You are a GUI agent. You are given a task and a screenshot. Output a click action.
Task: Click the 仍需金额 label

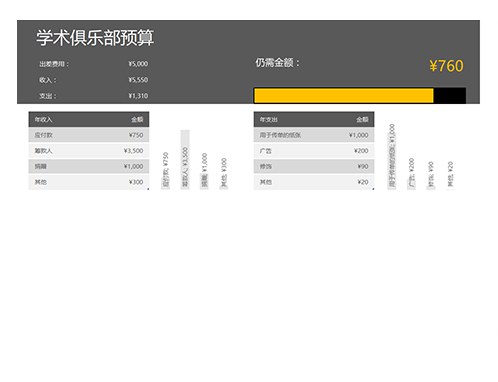point(277,63)
